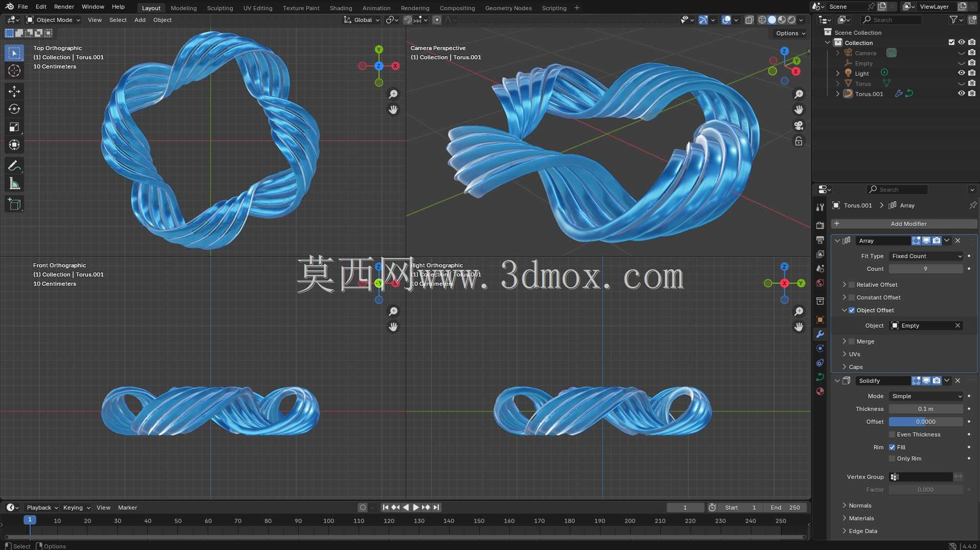Open the Modifiers properties tab wrench icon
Screen dimensions: 980x550
820,334
